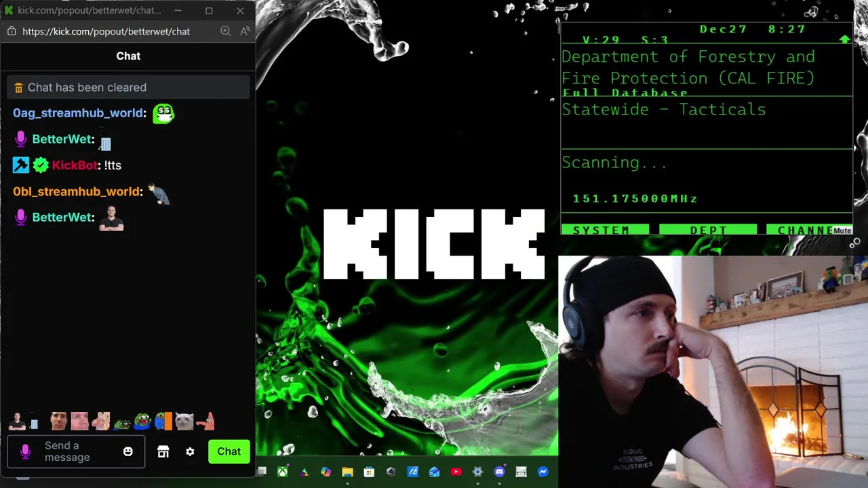This screenshot has width=868, height=488.
Task: Open YouTube app from taskbar
Action: [x=456, y=472]
